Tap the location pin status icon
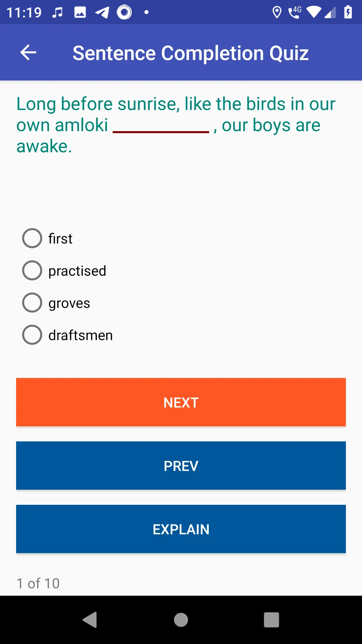 (x=277, y=13)
